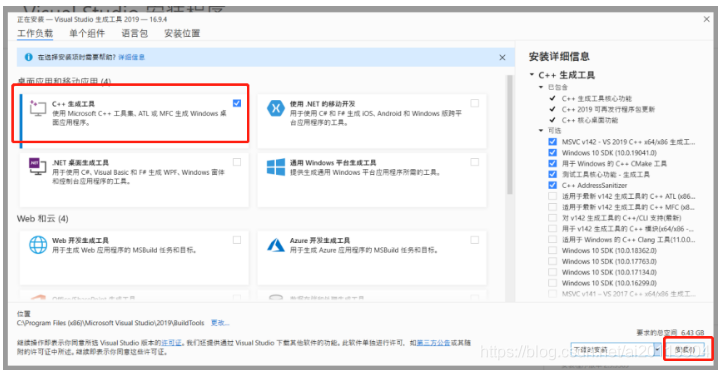Uncheck 用于 Windows 的 C++ CMake 工具
The width and height of the screenshot is (719, 370).
(553, 163)
